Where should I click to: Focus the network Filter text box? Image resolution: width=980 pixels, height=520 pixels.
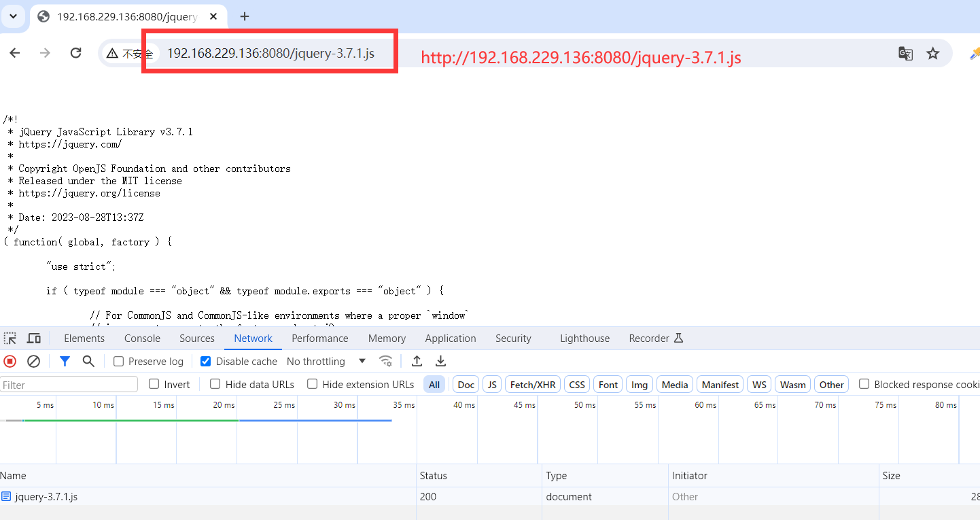(x=69, y=385)
